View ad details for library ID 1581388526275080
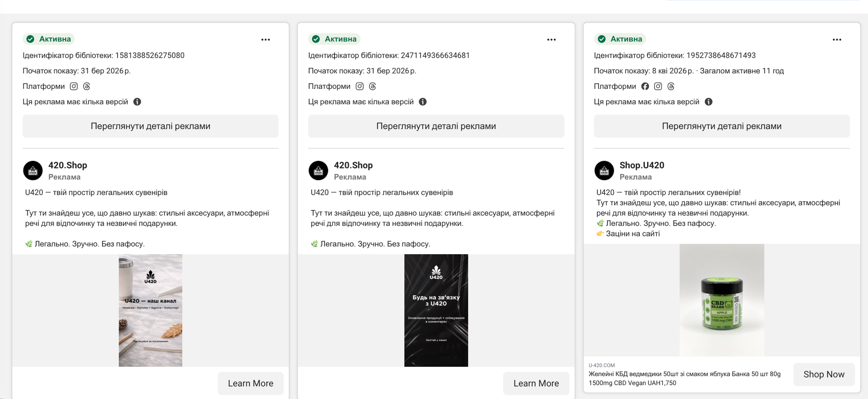The height and width of the screenshot is (399, 868). (150, 126)
